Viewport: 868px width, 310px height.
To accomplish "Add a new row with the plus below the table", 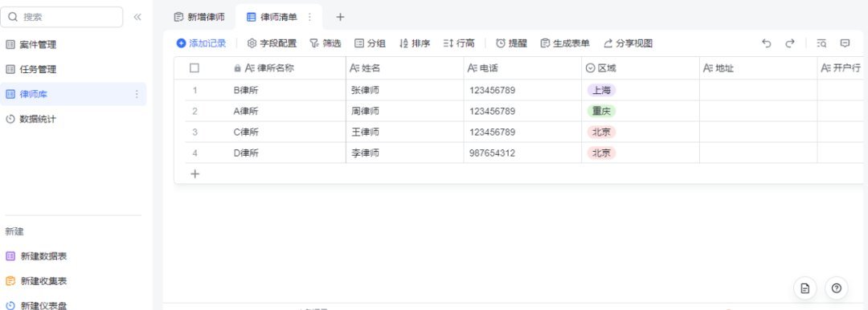I will [194, 173].
